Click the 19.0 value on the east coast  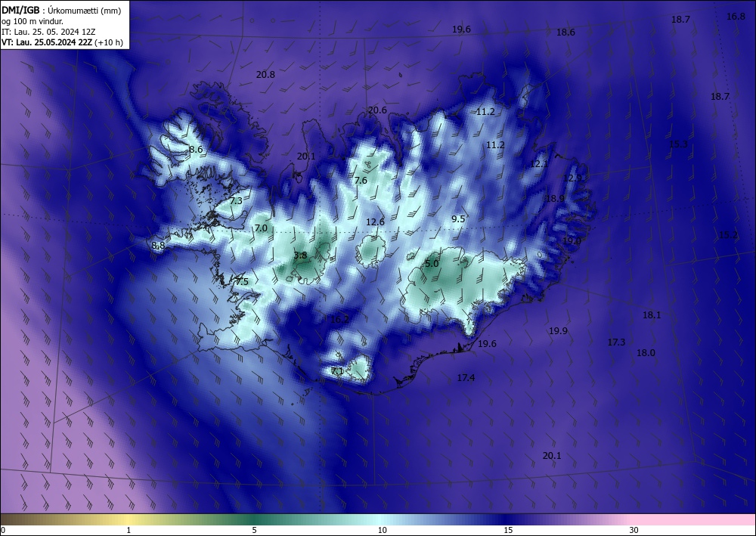point(572,241)
